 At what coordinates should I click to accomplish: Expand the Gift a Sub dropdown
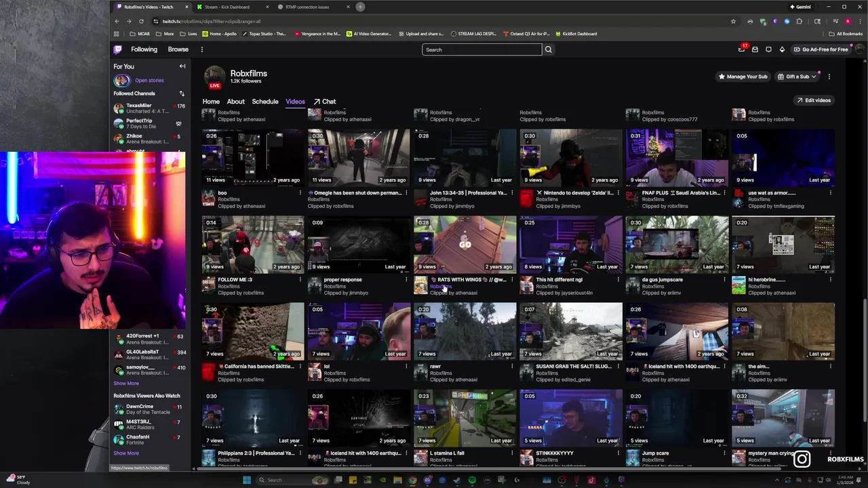(797, 77)
